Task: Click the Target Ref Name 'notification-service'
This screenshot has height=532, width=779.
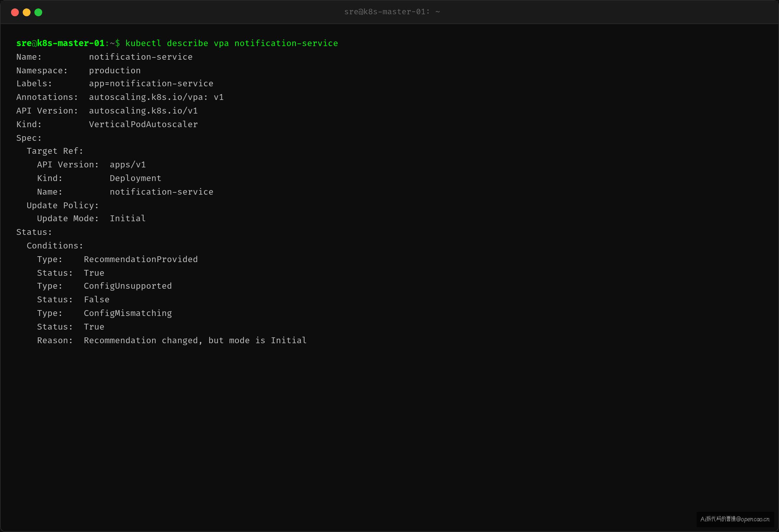Action: pos(162,192)
